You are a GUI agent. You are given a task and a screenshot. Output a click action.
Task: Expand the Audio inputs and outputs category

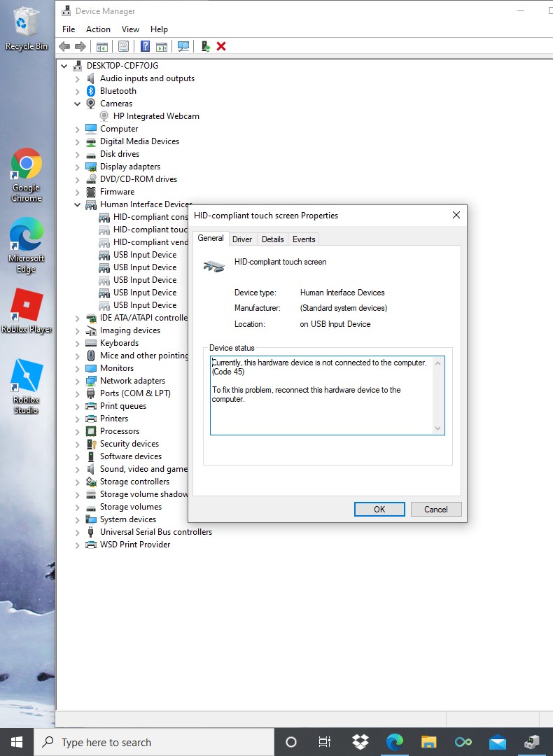coord(77,78)
